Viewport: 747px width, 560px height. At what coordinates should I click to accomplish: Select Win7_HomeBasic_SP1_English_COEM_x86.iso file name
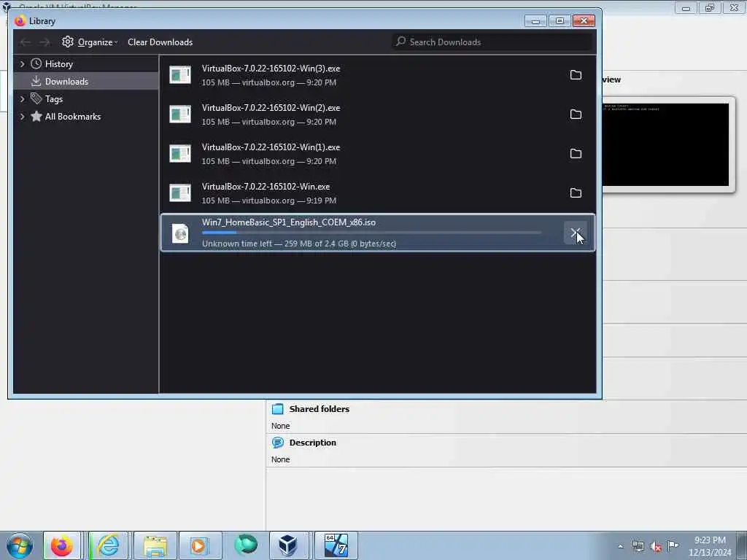tap(288, 222)
